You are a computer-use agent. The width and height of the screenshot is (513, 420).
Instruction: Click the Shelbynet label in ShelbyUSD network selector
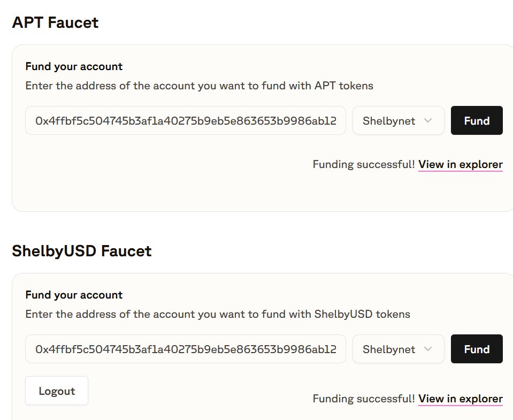[389, 349]
